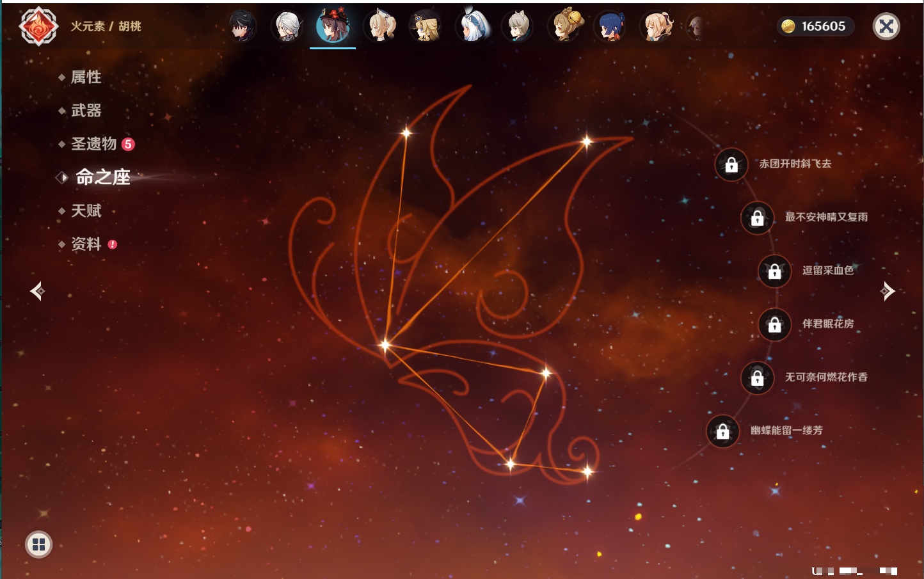This screenshot has height=579, width=924.
Task: Click the 火元素 / 胡桃 title text
Action: point(106,26)
